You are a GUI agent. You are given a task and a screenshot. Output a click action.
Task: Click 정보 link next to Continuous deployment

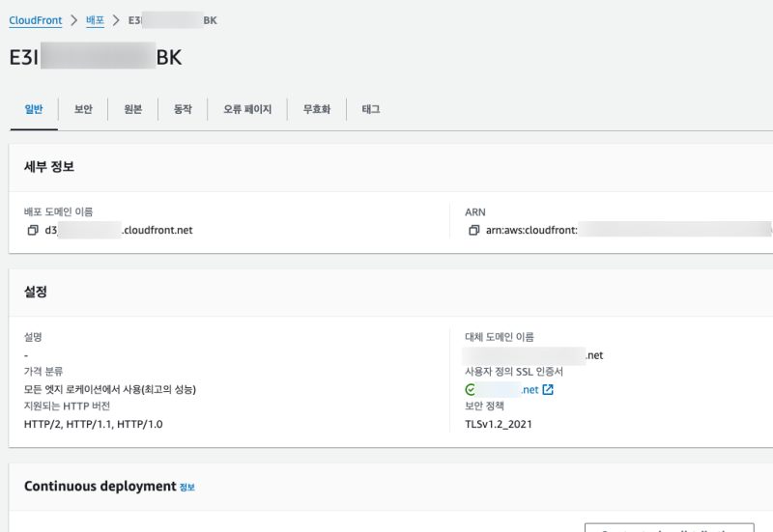tap(186, 488)
